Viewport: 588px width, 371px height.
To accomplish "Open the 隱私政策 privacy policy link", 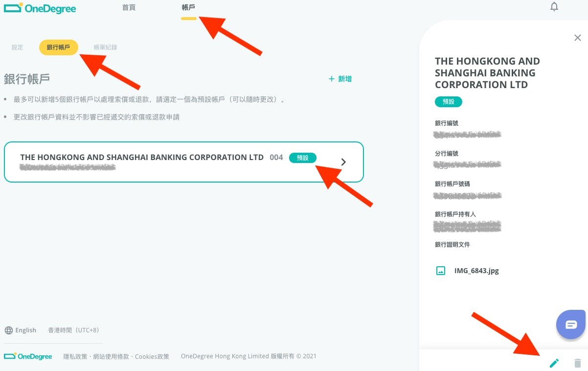I will [x=76, y=356].
